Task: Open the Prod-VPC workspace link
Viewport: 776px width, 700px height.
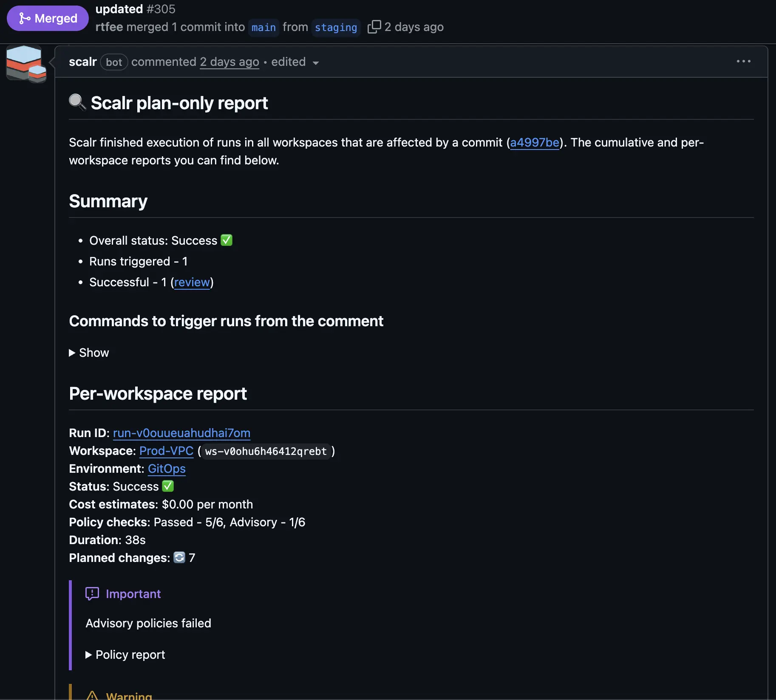Action: [166, 451]
